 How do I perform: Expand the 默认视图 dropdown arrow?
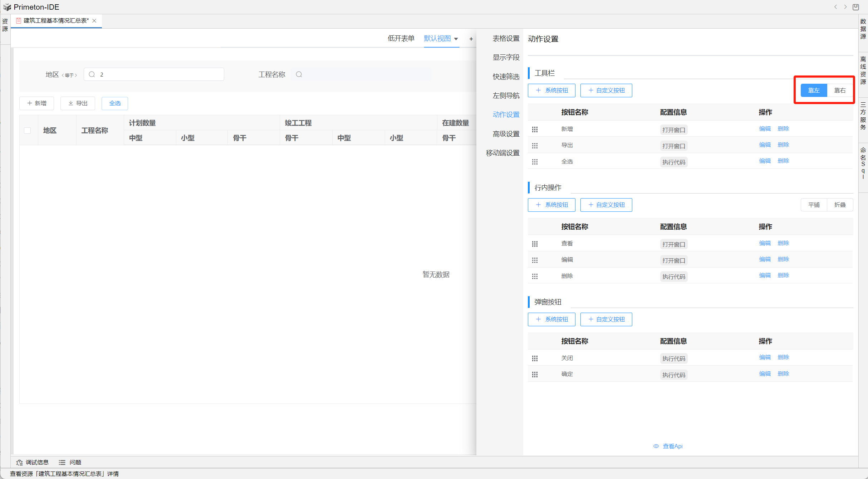(456, 39)
